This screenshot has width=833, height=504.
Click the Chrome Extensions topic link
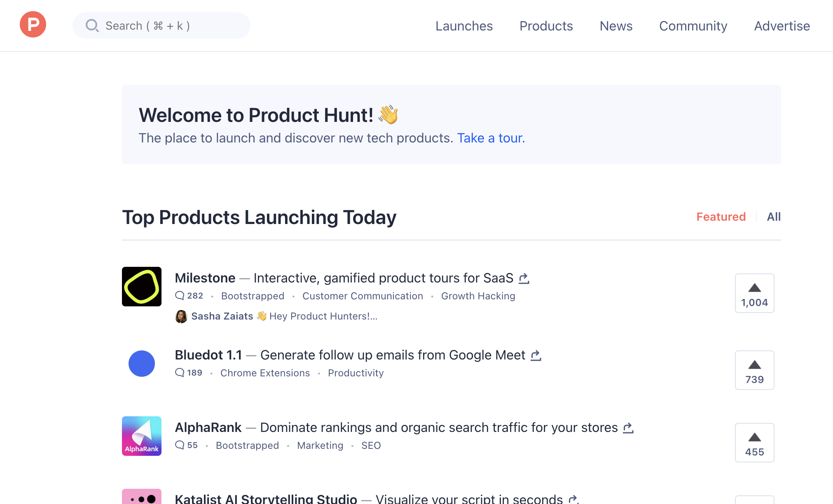coord(265,373)
